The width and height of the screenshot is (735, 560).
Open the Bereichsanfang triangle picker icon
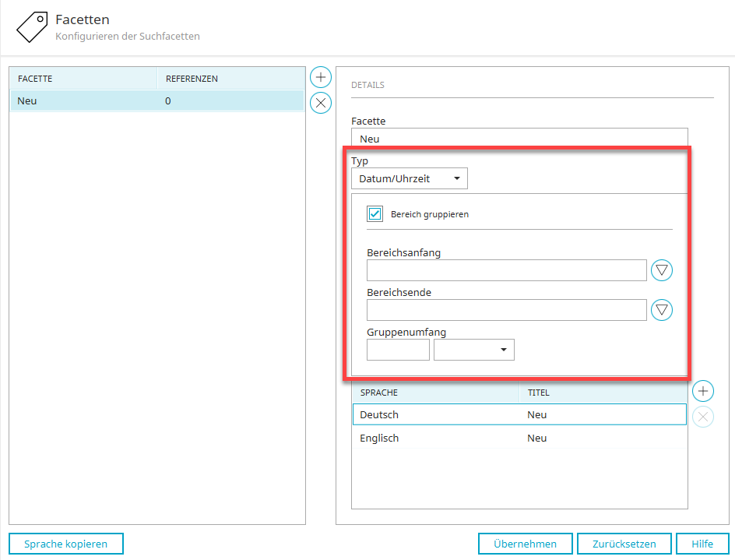[662, 270]
